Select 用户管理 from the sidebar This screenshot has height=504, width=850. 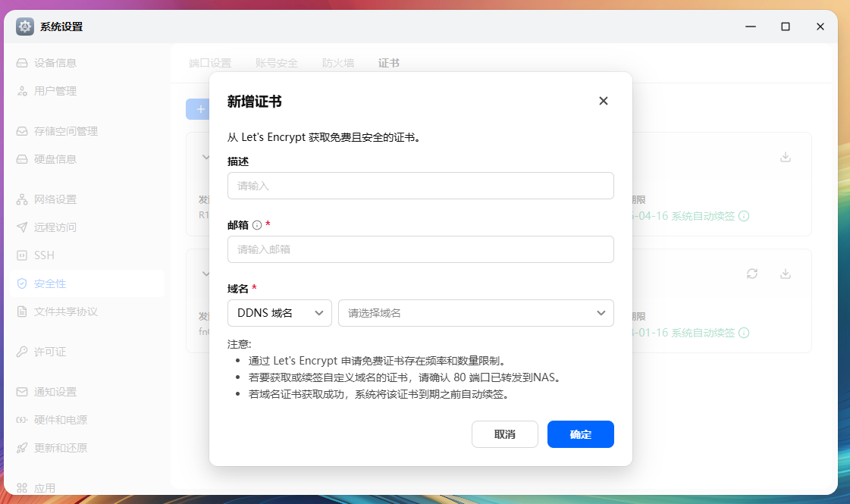click(x=56, y=90)
